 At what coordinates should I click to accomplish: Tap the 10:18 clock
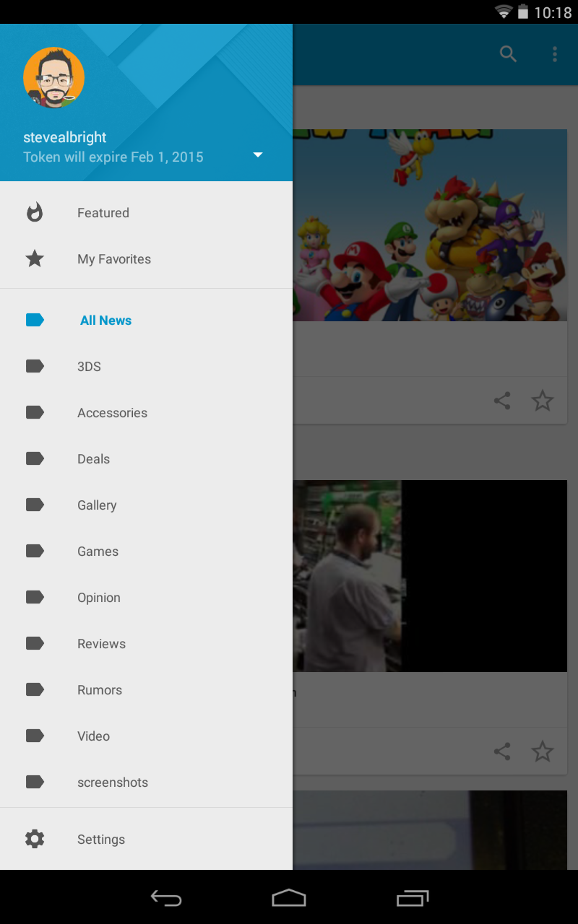tap(553, 12)
